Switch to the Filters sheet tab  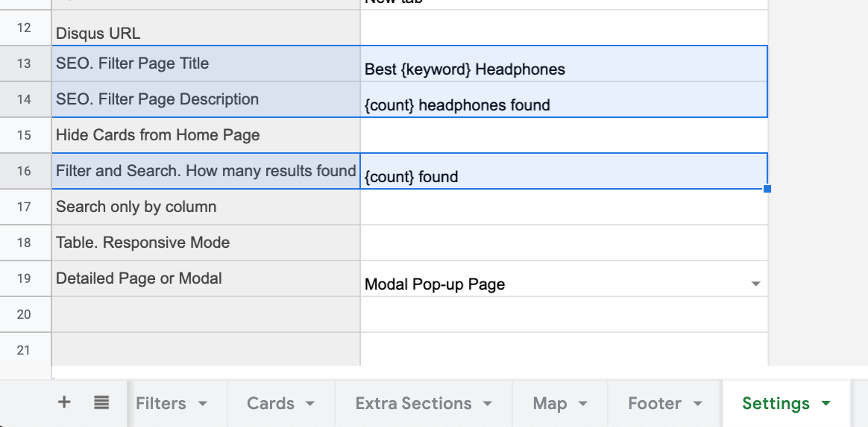coord(161,403)
